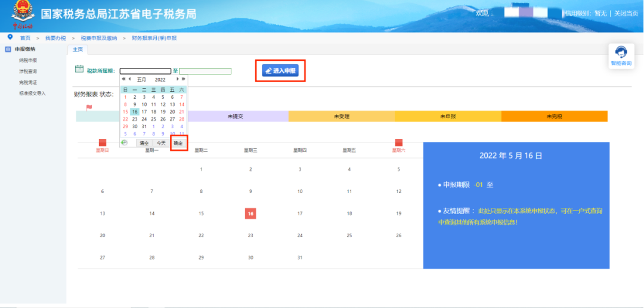644x308 pixels.
Task: Click the end-date field after 至
Action: click(x=205, y=71)
